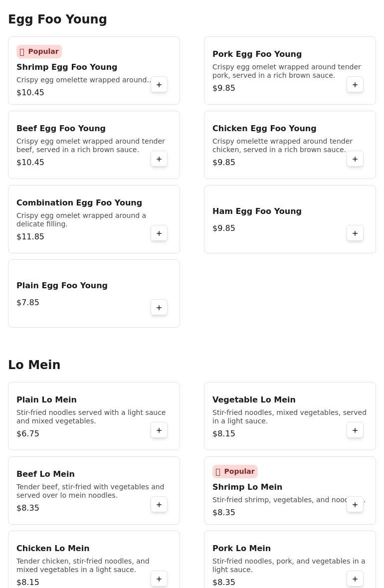The height and width of the screenshot is (588, 384).
Task: Add Combination Egg Foo Young to order
Action: pos(159,233)
